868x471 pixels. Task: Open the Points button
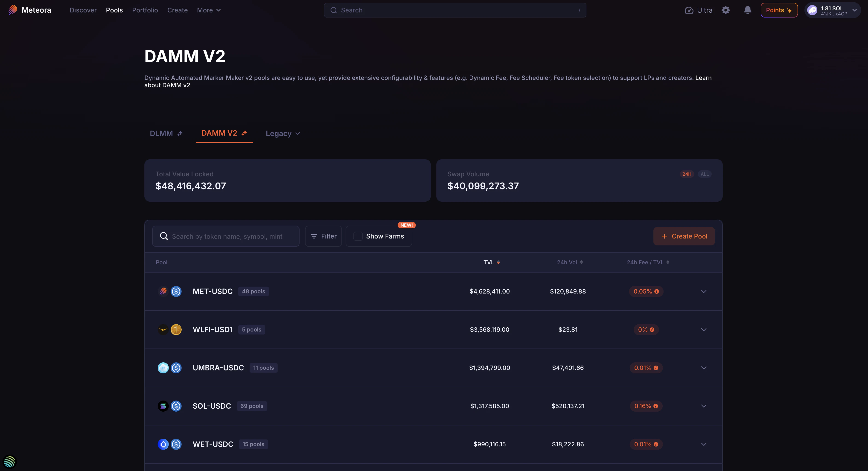click(x=779, y=10)
